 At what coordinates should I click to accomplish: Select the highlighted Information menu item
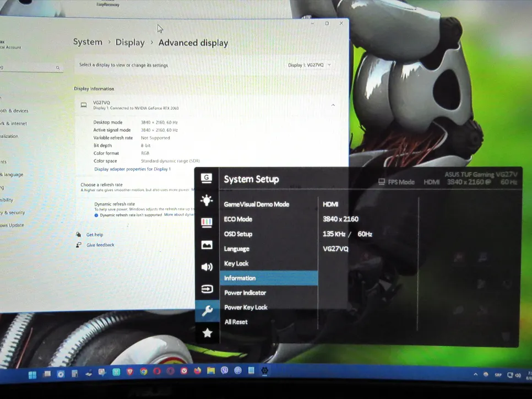tap(269, 278)
